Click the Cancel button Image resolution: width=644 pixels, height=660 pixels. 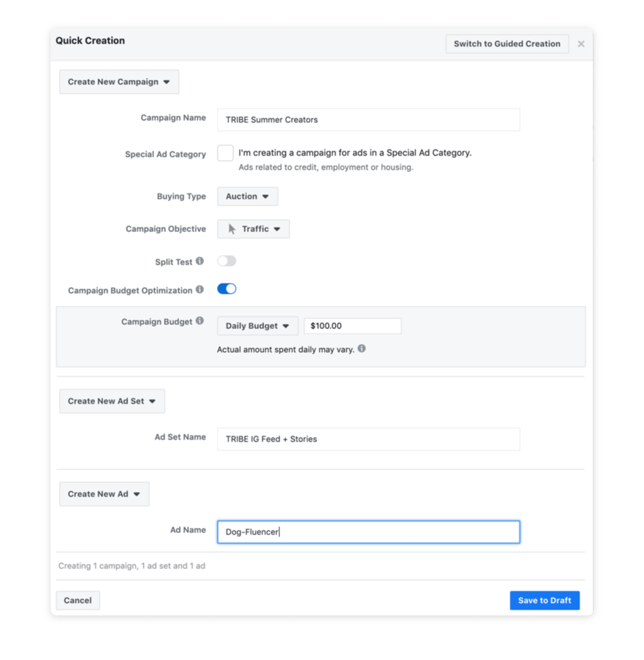tap(77, 600)
